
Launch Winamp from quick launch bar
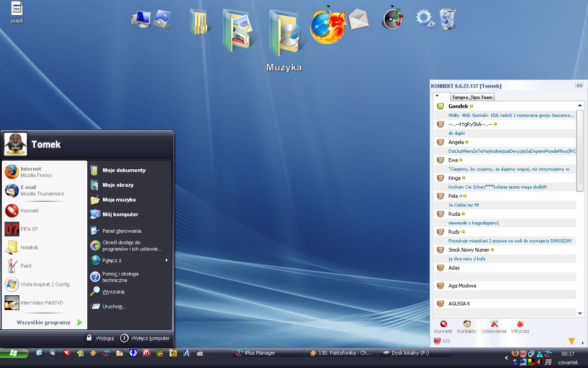[93, 353]
